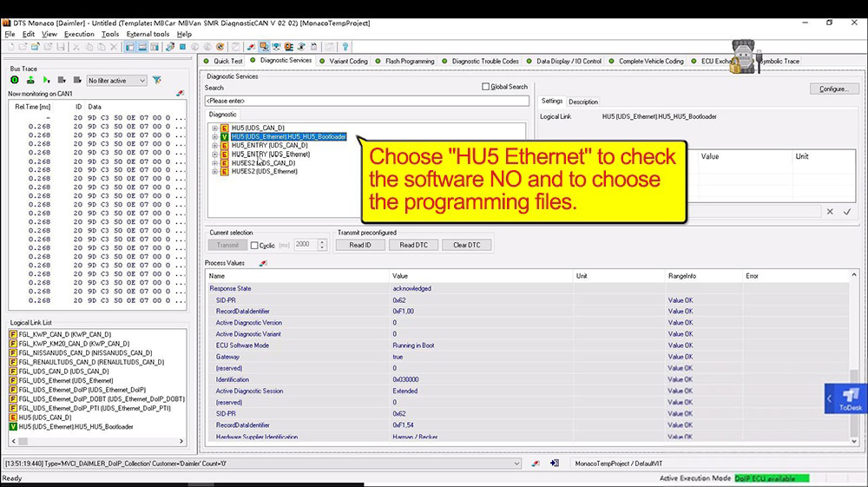
Task: Expand the HU5ES2 (UDS_Ethernet) node
Action: pos(214,172)
